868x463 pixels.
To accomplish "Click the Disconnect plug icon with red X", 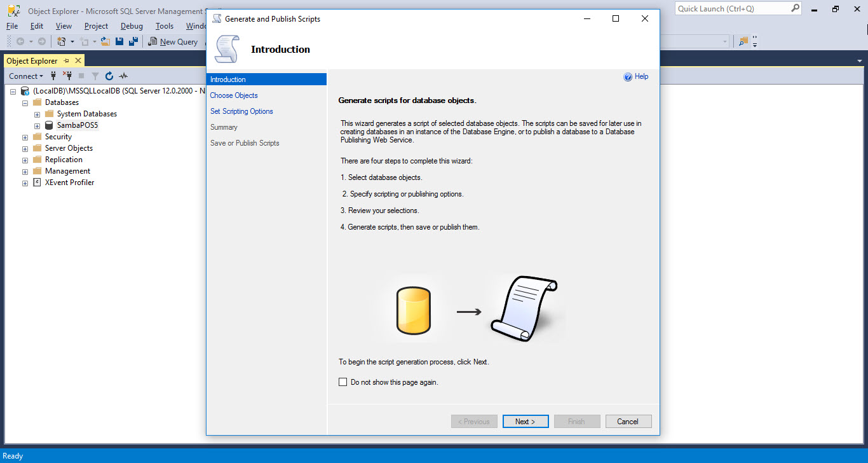I will pos(67,76).
